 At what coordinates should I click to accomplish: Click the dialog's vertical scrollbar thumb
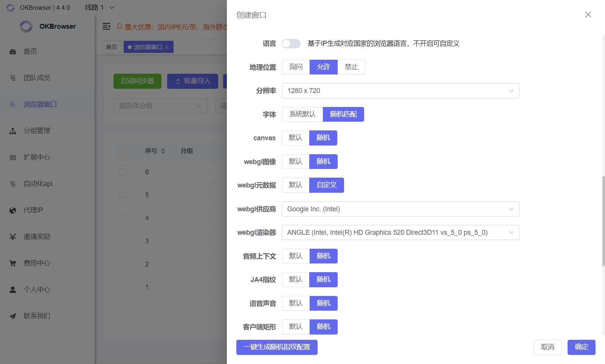[x=603, y=221]
